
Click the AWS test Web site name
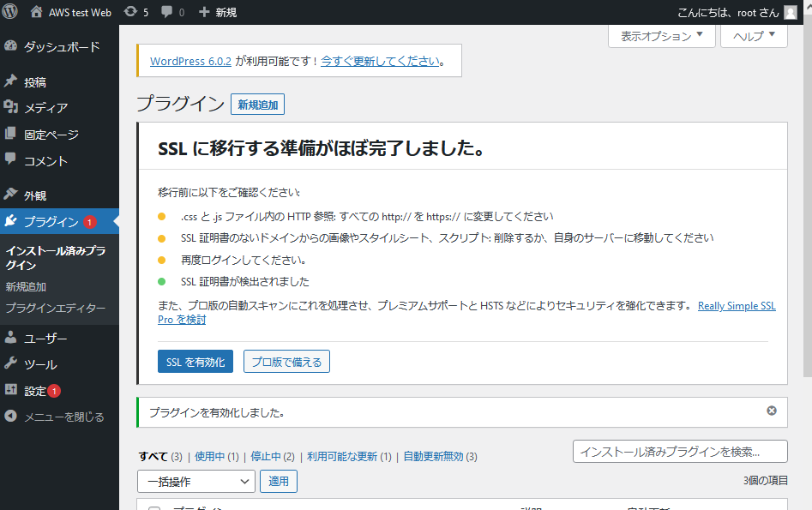pos(80,12)
